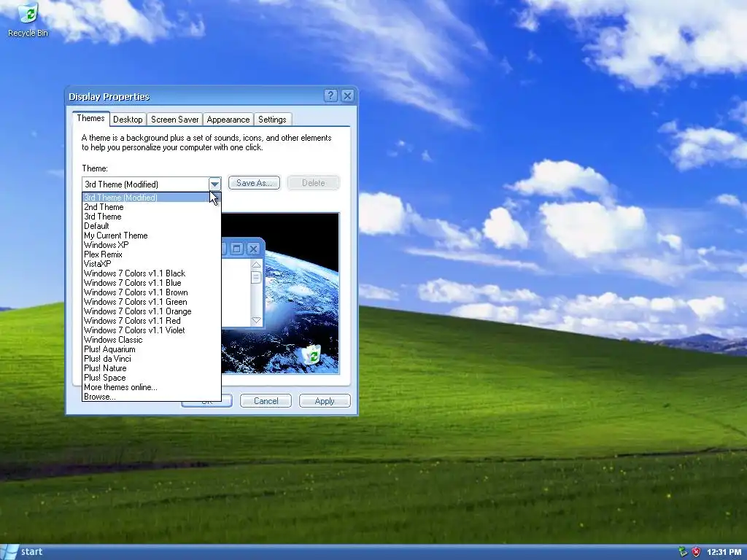Screen dimensions: 747x560
Task: Pick the VistaXP theme entry
Action: point(152,264)
